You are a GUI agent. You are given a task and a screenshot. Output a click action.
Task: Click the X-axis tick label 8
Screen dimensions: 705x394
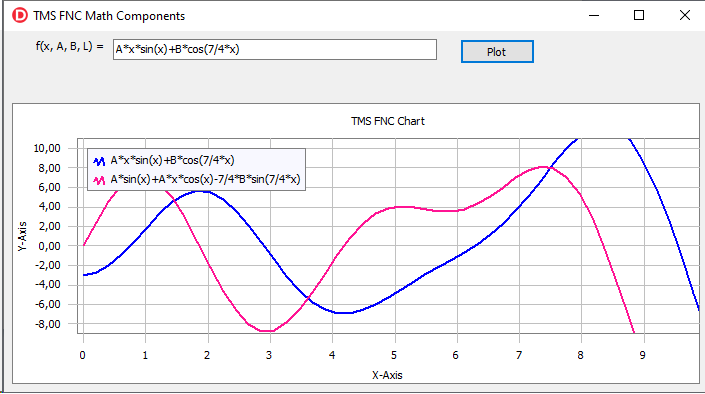click(580, 355)
